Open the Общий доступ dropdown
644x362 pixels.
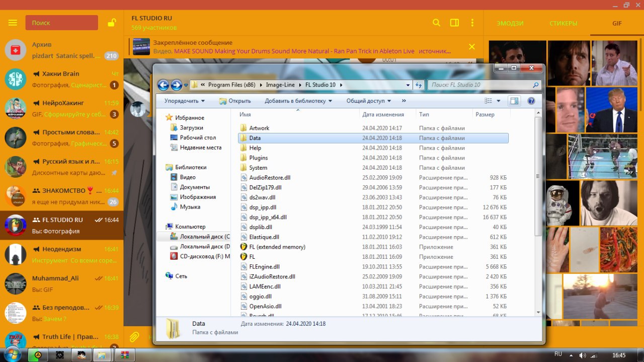pyautogui.click(x=369, y=101)
